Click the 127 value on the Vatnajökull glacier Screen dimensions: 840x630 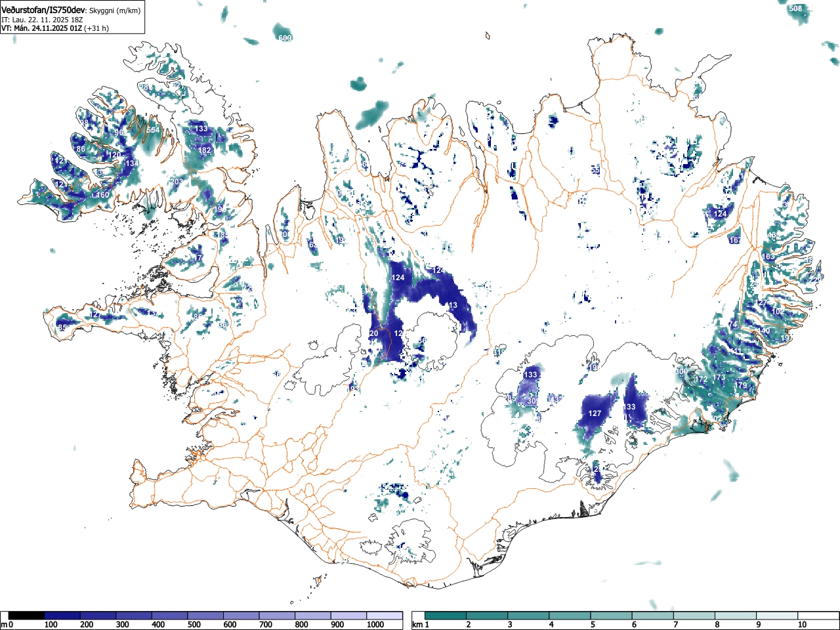[595, 413]
